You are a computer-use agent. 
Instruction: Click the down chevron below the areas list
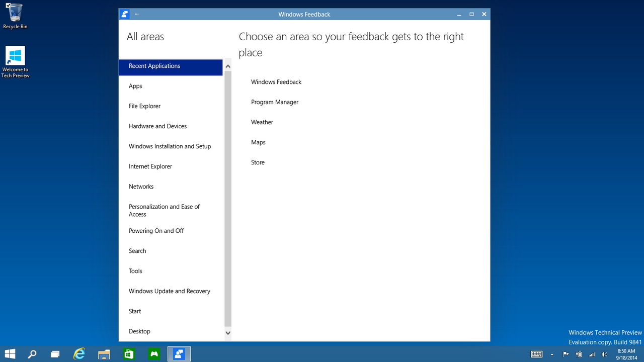[227, 333]
